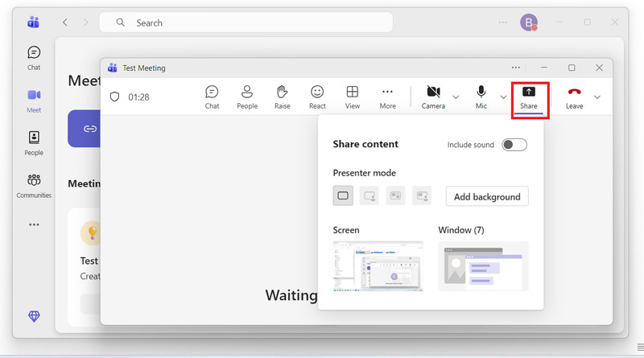Select the fourth presenter mode option

[422, 195]
